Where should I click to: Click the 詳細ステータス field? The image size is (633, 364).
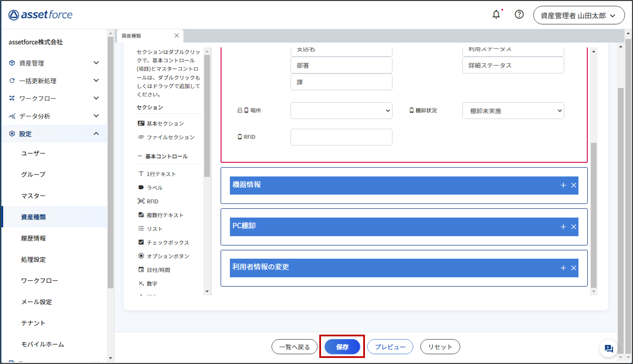coord(513,65)
